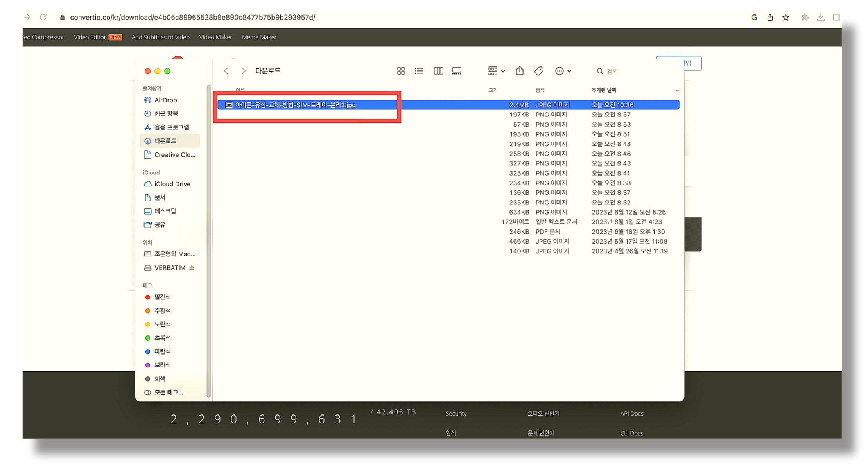The height and width of the screenshot is (466, 868).
Task: Go forward in Finder navigation
Action: click(x=244, y=71)
